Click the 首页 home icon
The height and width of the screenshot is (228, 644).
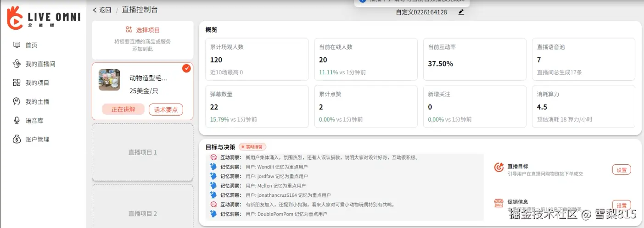click(17, 45)
